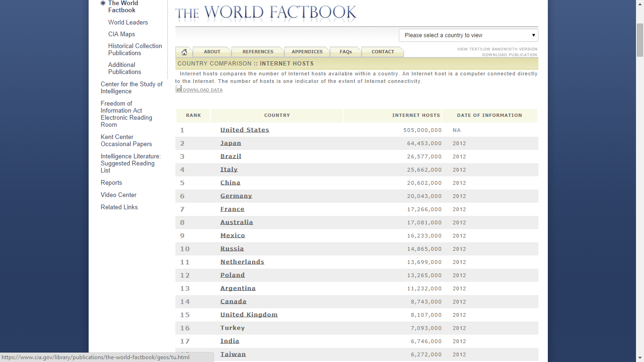The height and width of the screenshot is (362, 644).
Task: Click the DATE OF INFORMATION column header
Action: (x=489, y=115)
